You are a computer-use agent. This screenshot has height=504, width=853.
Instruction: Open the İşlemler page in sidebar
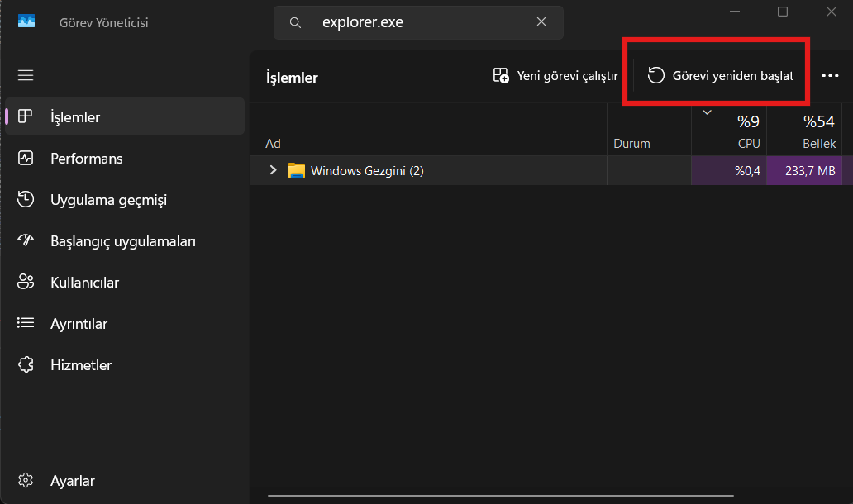point(125,116)
